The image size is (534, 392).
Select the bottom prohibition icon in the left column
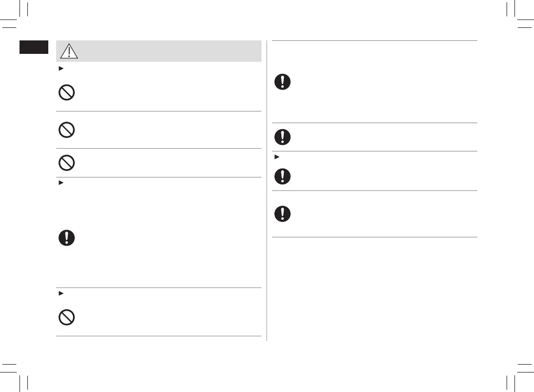click(66, 317)
